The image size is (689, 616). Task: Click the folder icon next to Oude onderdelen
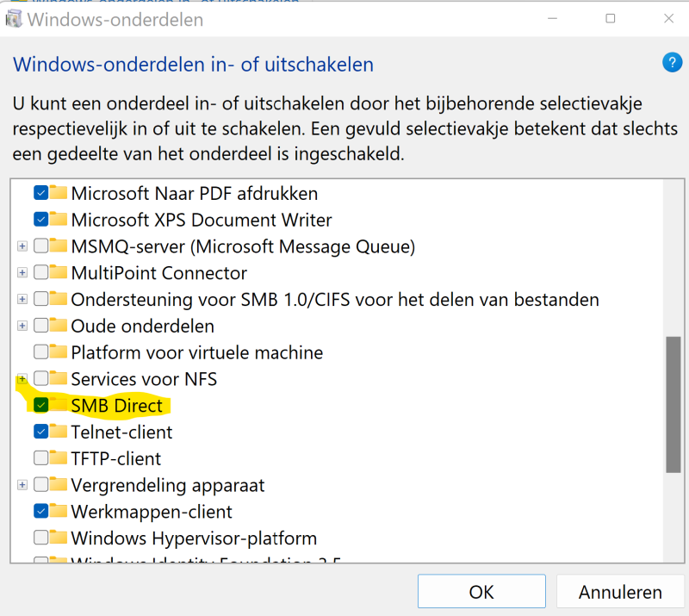click(59, 326)
